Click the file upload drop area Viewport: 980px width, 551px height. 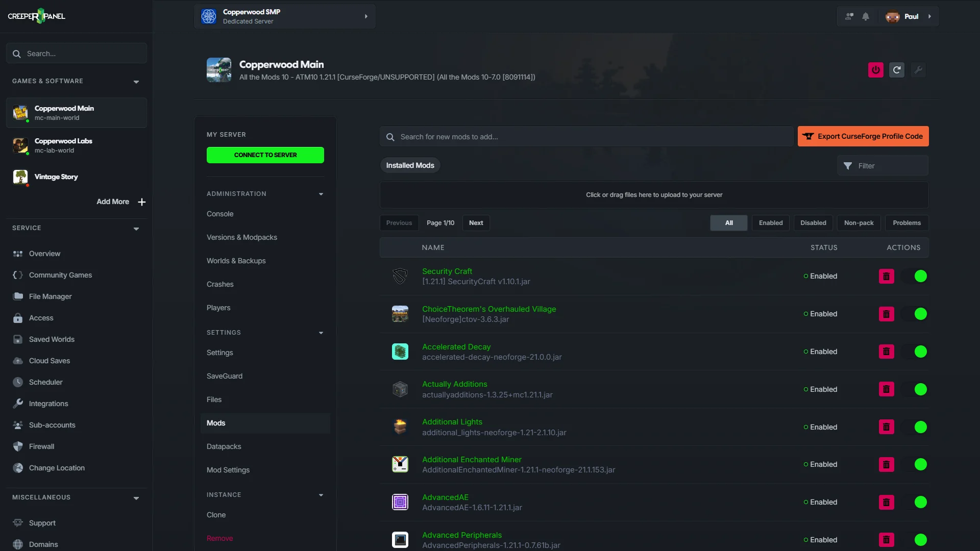click(x=654, y=195)
